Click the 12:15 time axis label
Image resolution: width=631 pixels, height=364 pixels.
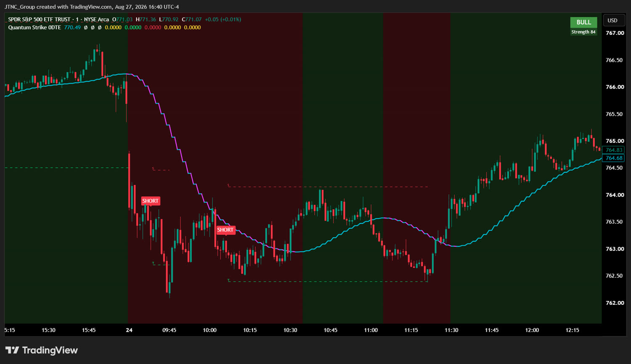click(572, 330)
